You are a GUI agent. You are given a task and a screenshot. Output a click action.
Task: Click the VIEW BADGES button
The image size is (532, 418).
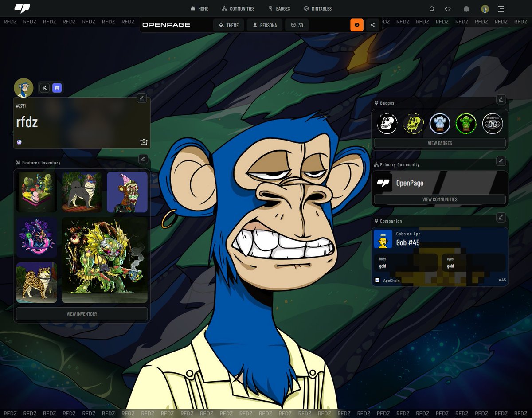pos(439,143)
